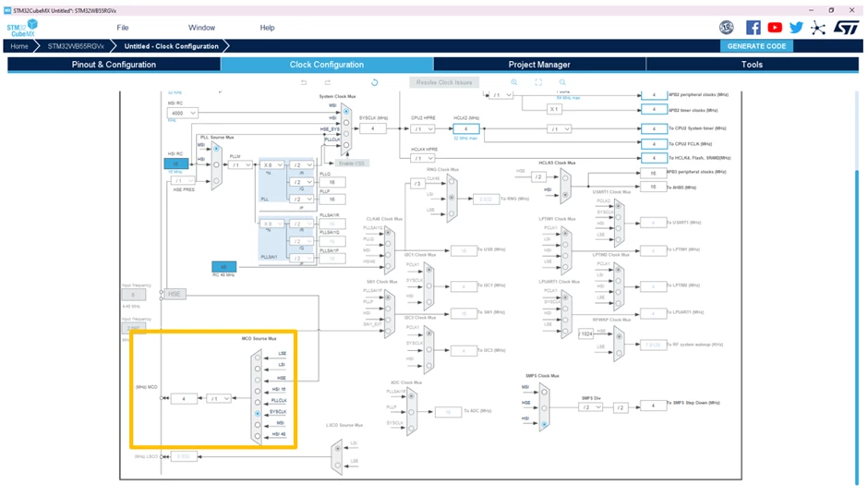Image resolution: width=868 pixels, height=497 pixels.
Task: Select MSI in the SMPS Clock Mux
Action: pyautogui.click(x=544, y=392)
